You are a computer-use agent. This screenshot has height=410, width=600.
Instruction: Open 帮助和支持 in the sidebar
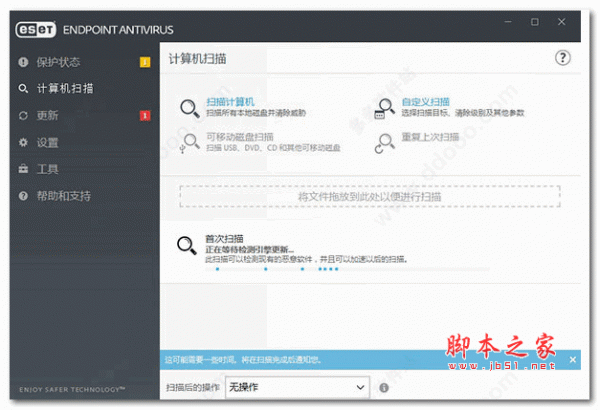(x=64, y=196)
